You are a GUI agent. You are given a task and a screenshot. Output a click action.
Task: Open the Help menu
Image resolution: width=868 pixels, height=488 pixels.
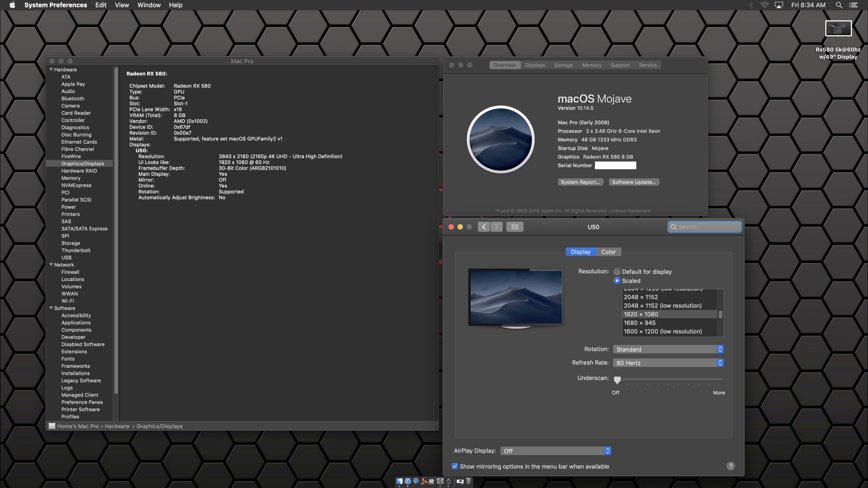[x=176, y=5]
